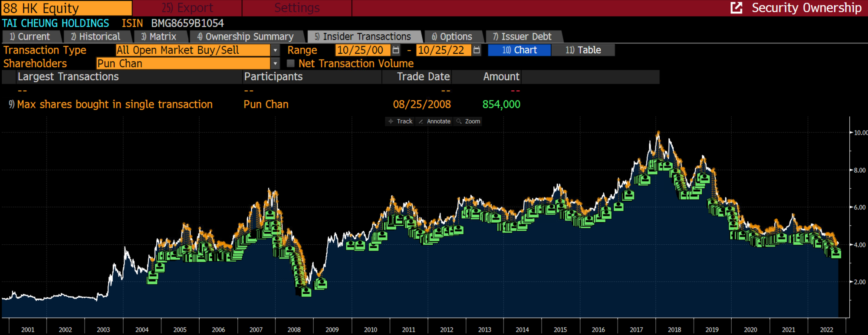Switch to the Table view button

pos(583,50)
